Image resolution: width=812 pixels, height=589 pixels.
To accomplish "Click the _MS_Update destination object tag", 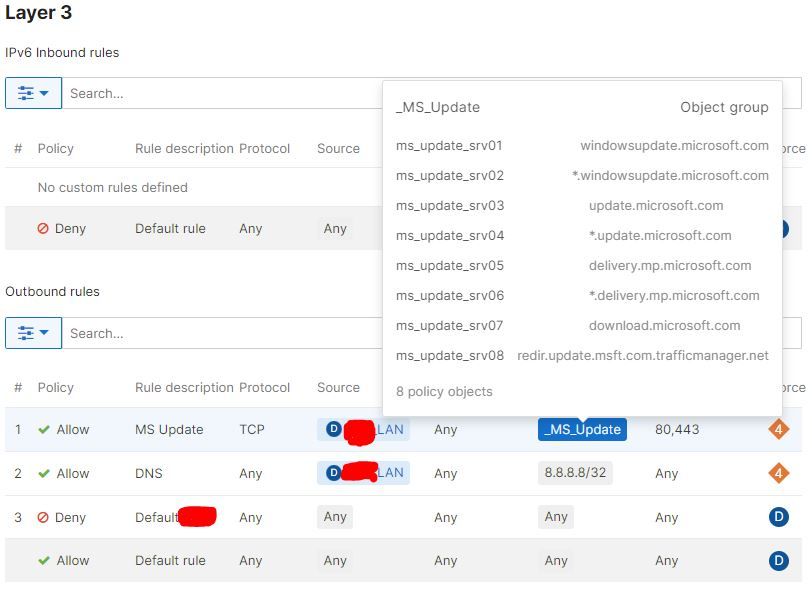I will click(x=582, y=429).
